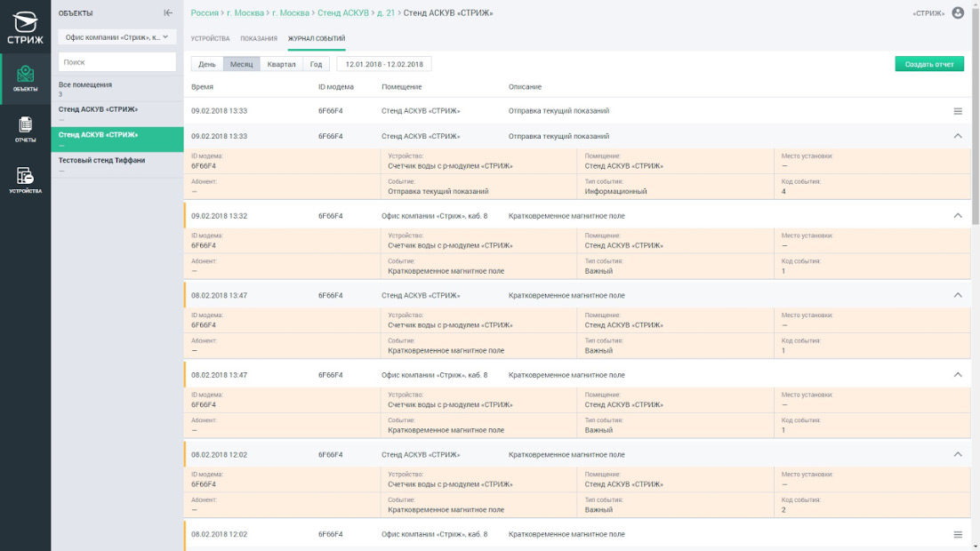Click the 09.02.2018 13:32 timestamp

click(x=219, y=216)
